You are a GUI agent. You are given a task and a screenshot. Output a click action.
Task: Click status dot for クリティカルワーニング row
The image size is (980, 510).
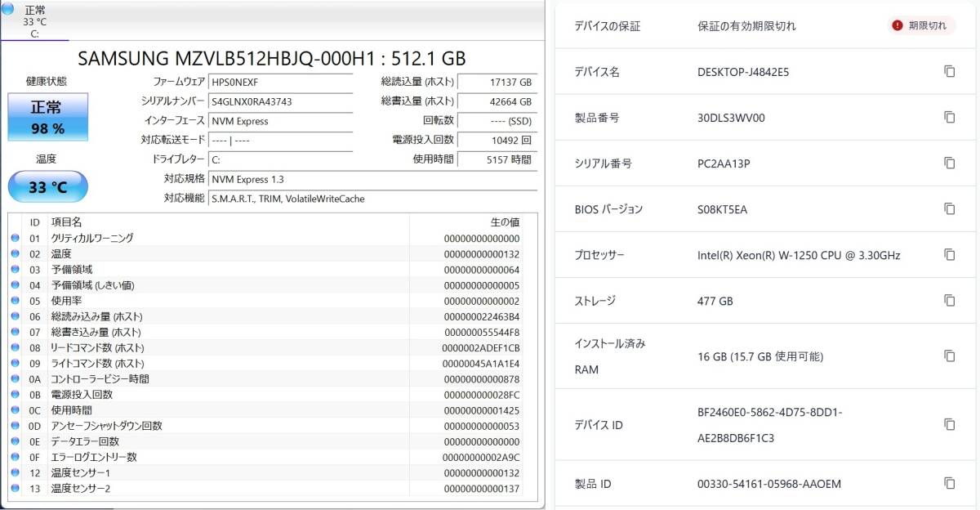(x=15, y=238)
